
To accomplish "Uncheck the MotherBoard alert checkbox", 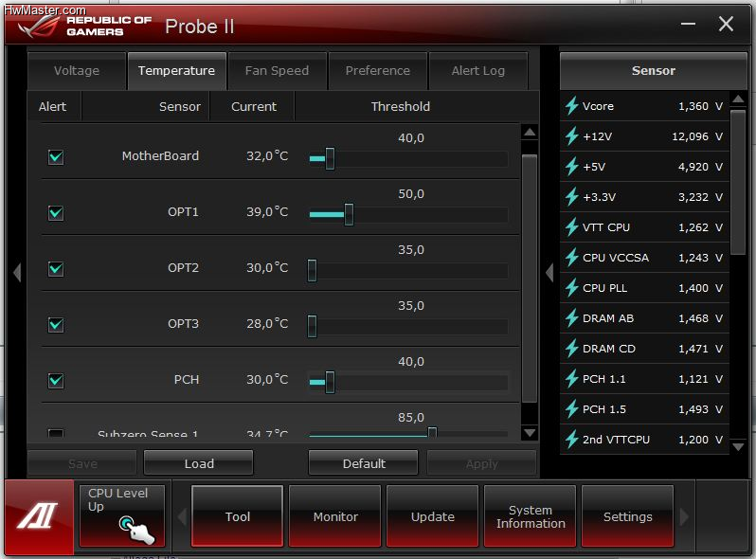I will [x=56, y=156].
